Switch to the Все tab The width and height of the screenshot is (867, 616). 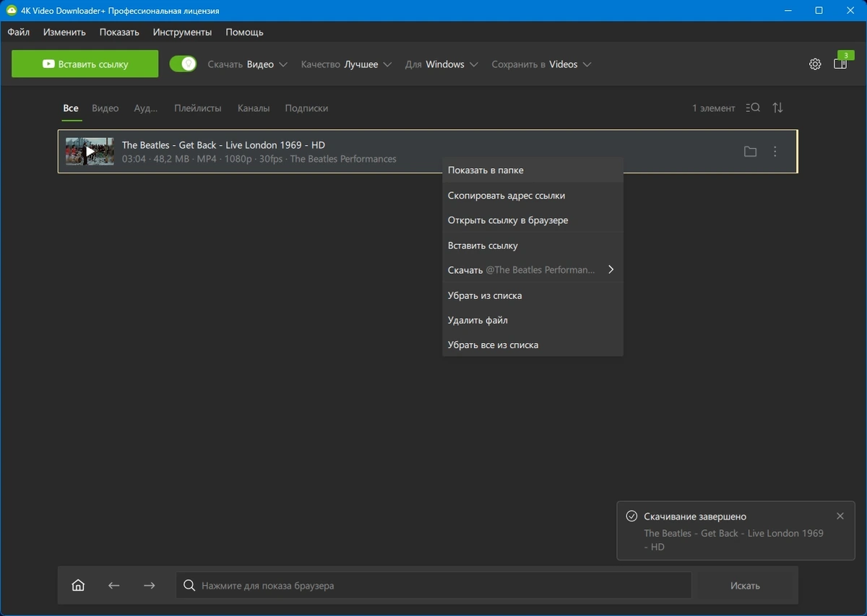coord(71,108)
